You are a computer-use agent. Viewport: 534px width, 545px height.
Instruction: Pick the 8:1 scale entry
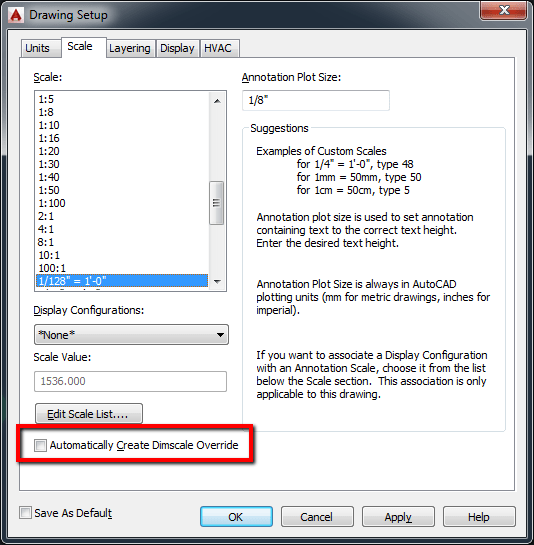point(122,242)
